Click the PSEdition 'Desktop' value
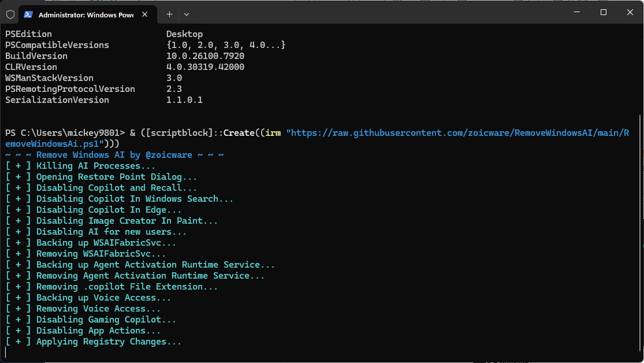This screenshot has width=644, height=363. pos(184,34)
